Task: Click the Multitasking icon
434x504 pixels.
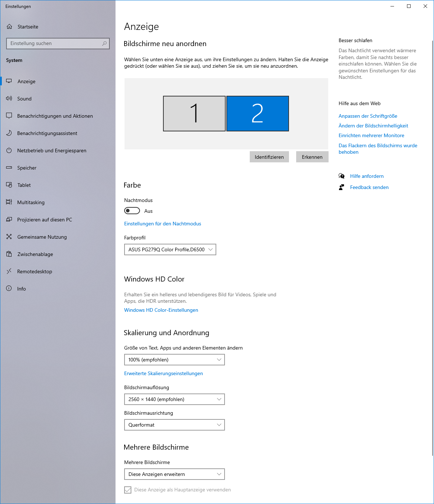Action: pos(9,202)
